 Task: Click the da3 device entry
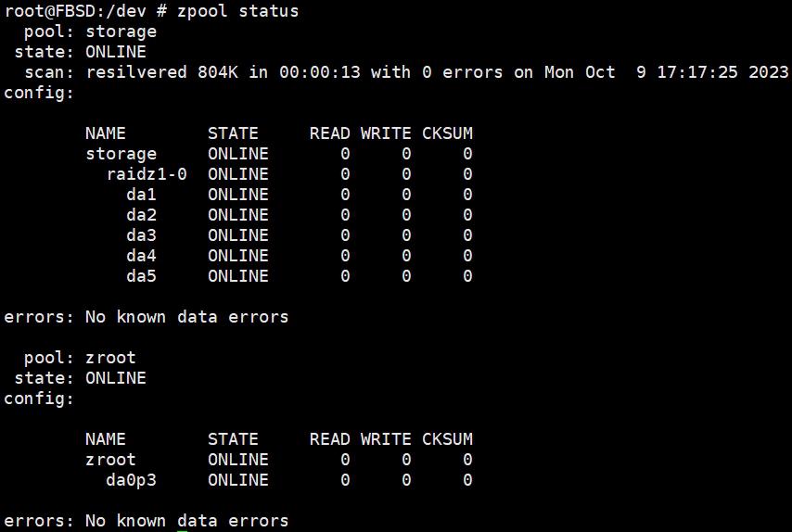point(141,235)
